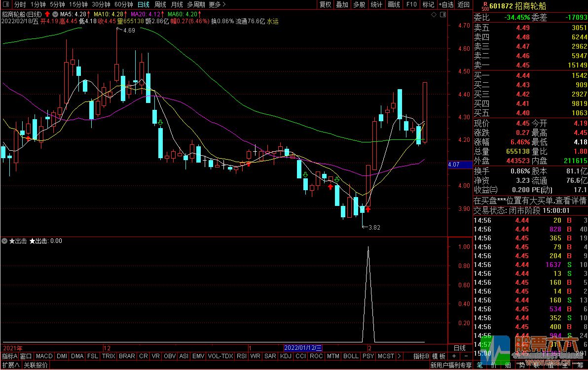
Task: Click the highlighted 2022/01/12 date marker
Action: click(x=303, y=348)
